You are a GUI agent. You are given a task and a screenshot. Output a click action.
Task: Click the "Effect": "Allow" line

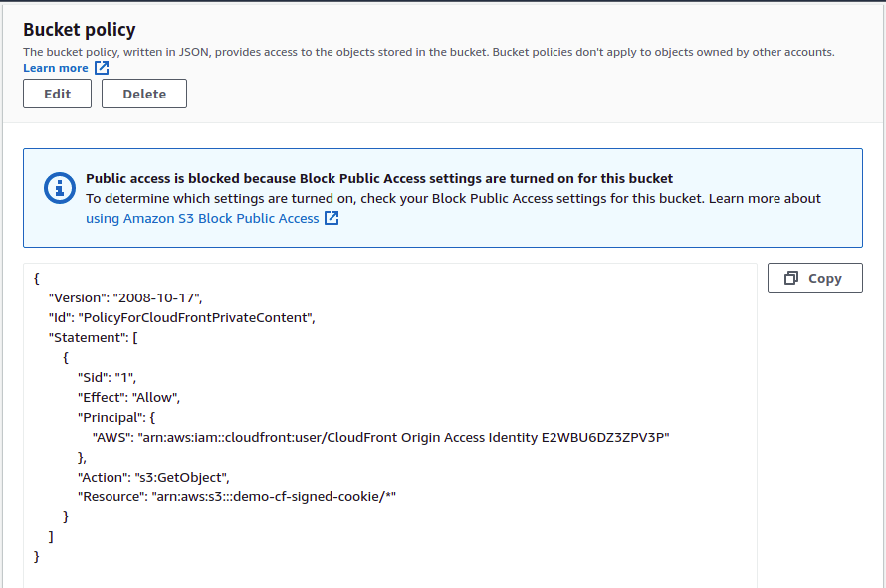coord(128,397)
